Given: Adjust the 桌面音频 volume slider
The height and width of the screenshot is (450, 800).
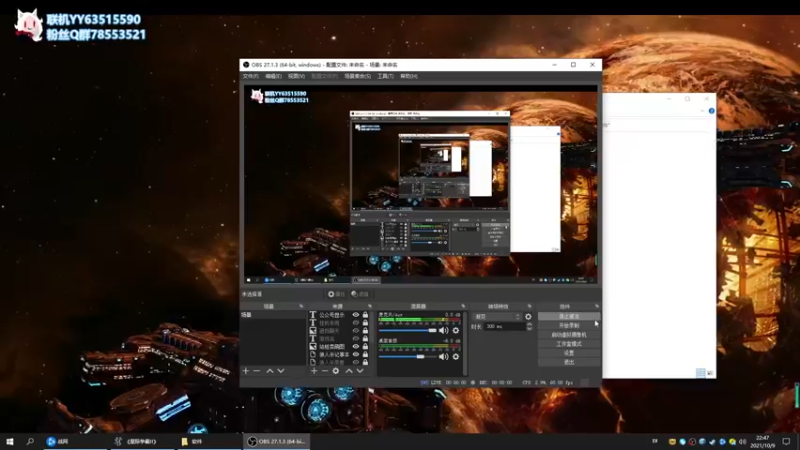Looking at the screenshot, I should (407, 357).
